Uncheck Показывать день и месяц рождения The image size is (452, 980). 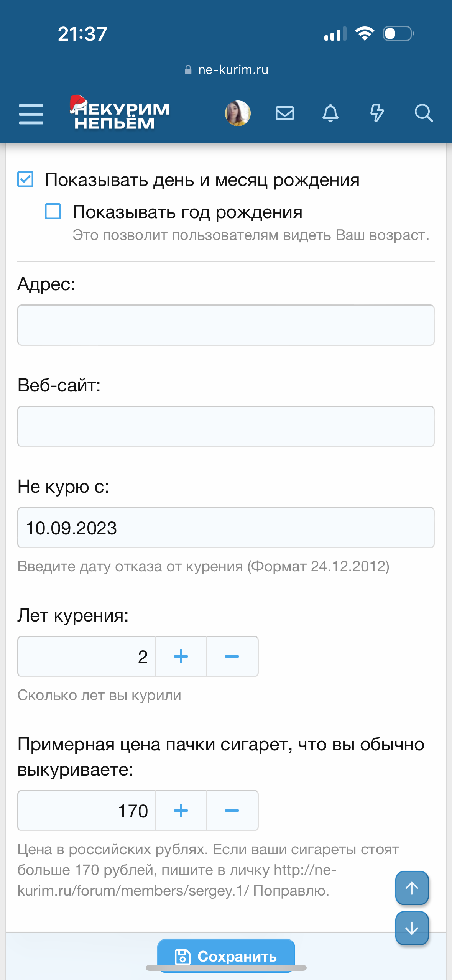click(x=26, y=179)
